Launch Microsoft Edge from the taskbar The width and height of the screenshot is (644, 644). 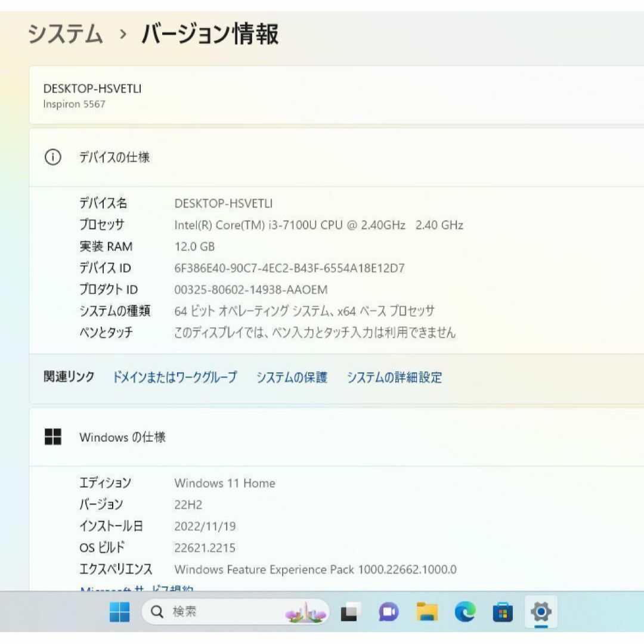[465, 612]
